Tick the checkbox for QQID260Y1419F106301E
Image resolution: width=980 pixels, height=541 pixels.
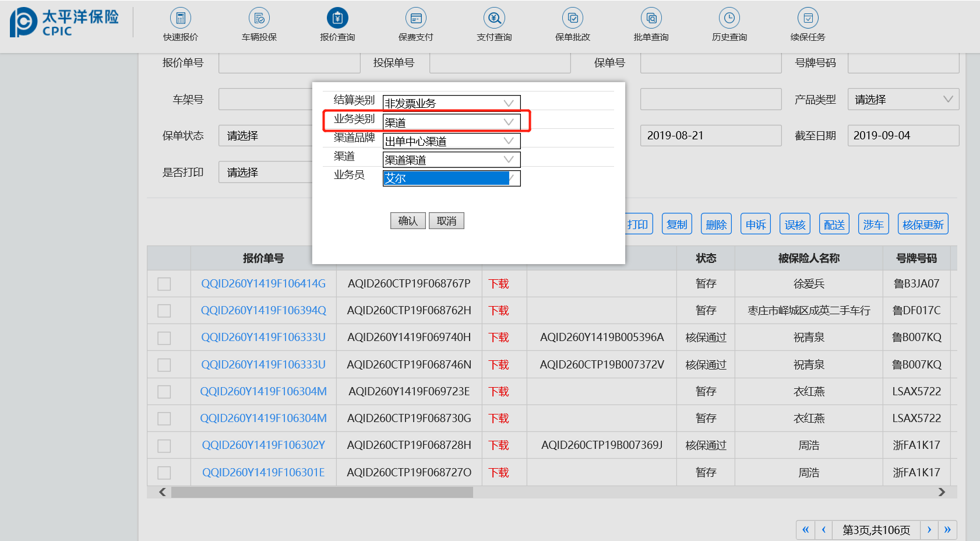pyautogui.click(x=164, y=473)
